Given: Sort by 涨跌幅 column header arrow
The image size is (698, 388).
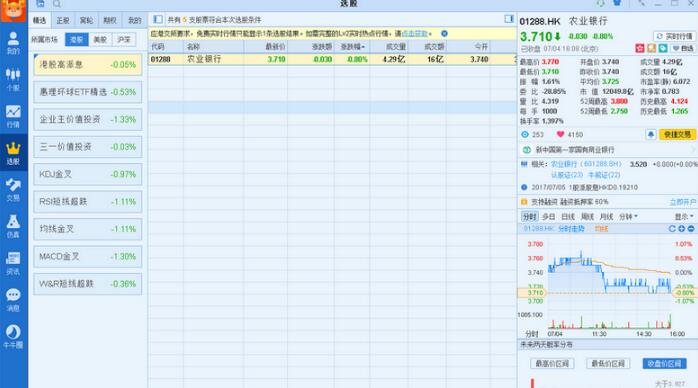Looking at the screenshot, I should click(353, 46).
